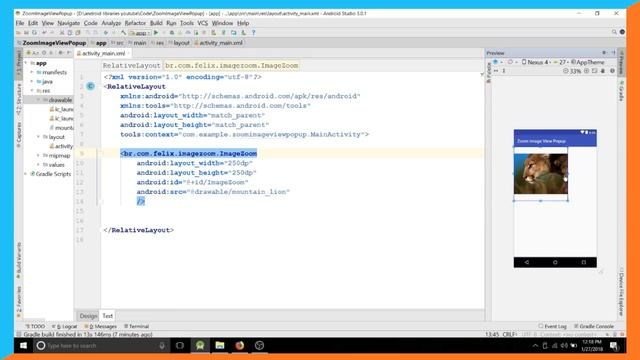640x360 pixels.
Task: Click the RelativeLayout breadcrumb in editor
Action: click(x=131, y=65)
